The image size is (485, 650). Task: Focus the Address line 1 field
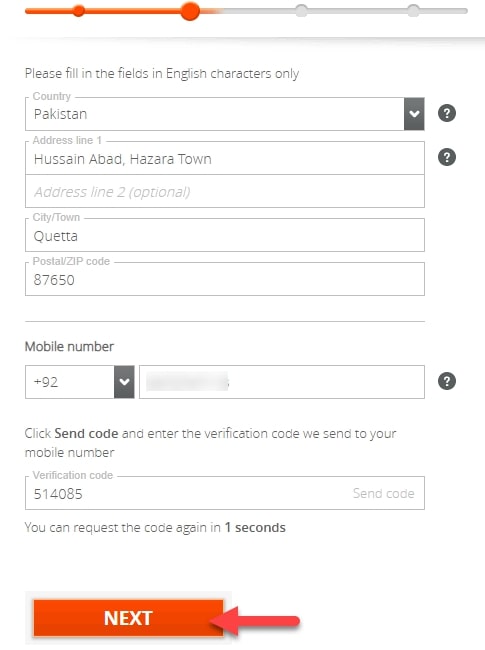[225, 158]
